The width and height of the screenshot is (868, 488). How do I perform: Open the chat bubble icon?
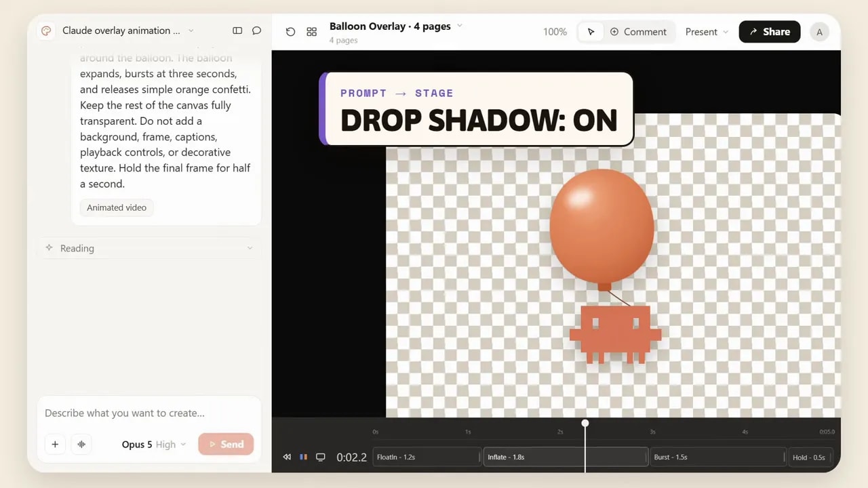click(x=256, y=30)
